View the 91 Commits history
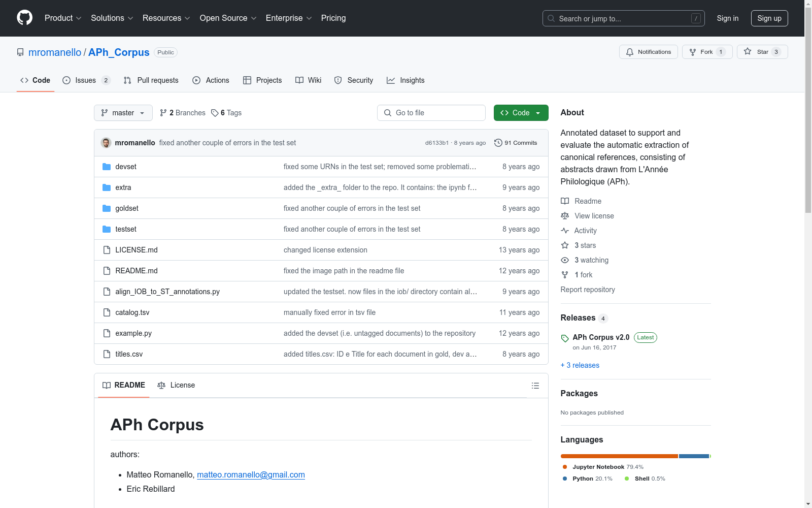 [516, 143]
